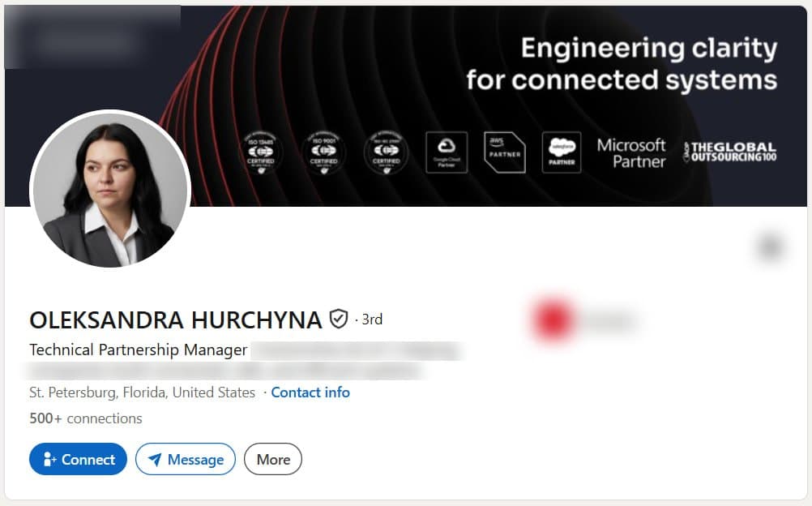Click the St. Petersburg, Florida location text

pyautogui.click(x=143, y=392)
